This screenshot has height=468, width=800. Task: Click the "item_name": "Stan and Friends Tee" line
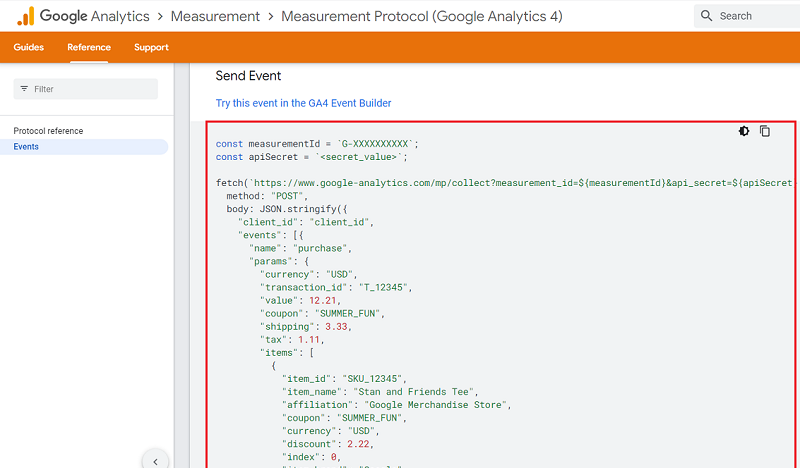pos(380,392)
